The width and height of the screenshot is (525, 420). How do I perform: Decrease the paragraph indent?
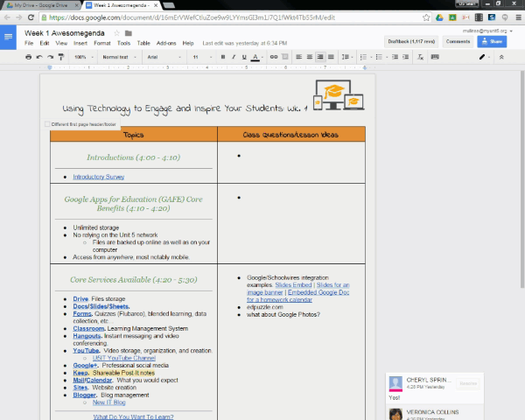pos(395,57)
